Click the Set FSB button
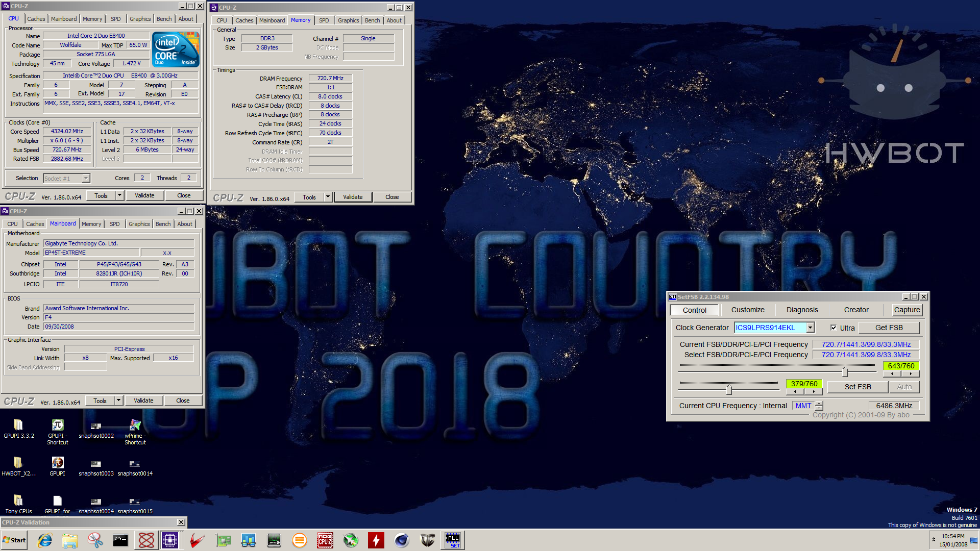This screenshot has height=551, width=980. pyautogui.click(x=857, y=387)
